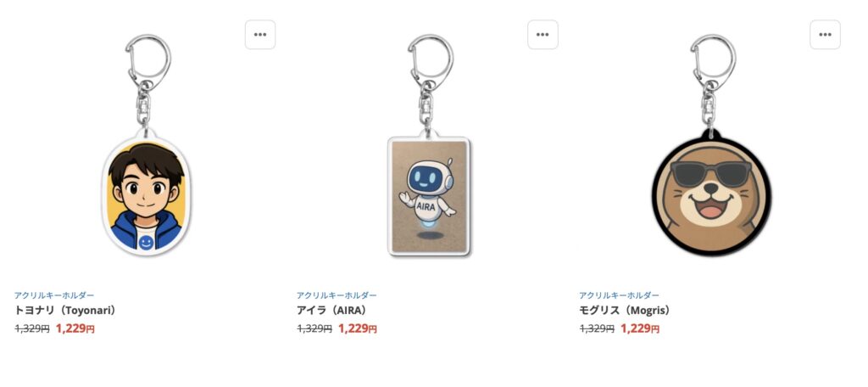Open the three-dot menu for Toyonari keychain
The image size is (868, 387).
pos(260,35)
